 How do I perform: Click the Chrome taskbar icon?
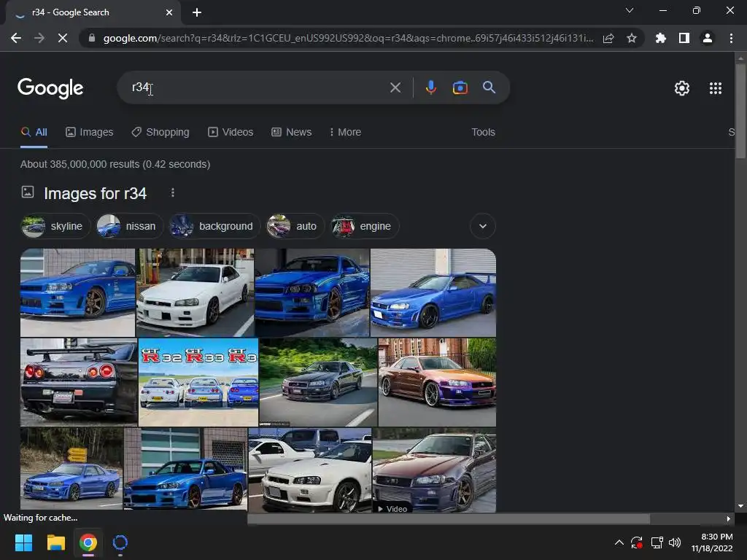pos(88,542)
